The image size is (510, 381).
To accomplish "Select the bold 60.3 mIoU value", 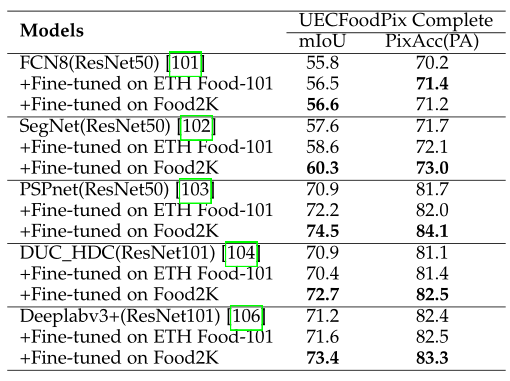I will pos(322,168).
